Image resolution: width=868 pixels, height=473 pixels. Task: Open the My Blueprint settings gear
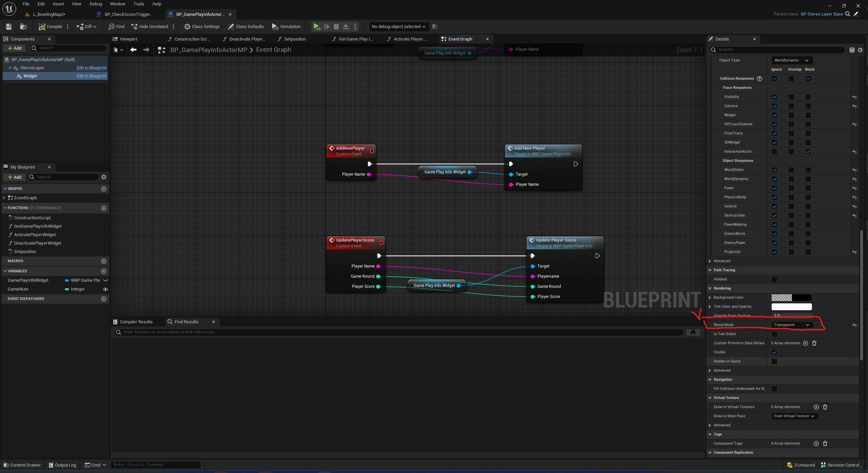(104, 177)
